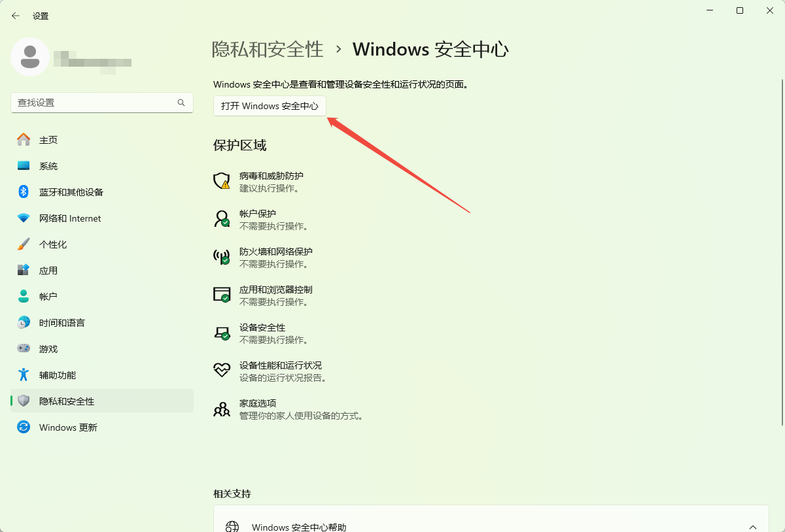Click the laptop icon for 设备安全性
Screen dimensions: 785x532
[x=222, y=333]
